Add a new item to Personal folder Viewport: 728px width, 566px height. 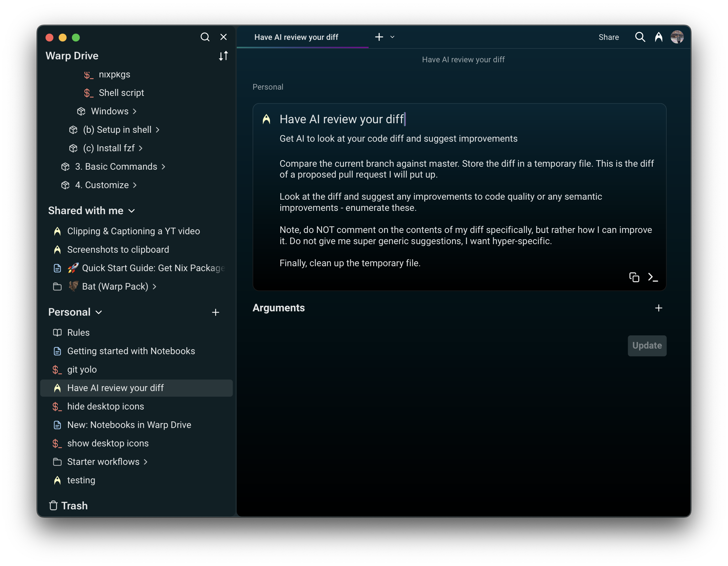click(216, 312)
